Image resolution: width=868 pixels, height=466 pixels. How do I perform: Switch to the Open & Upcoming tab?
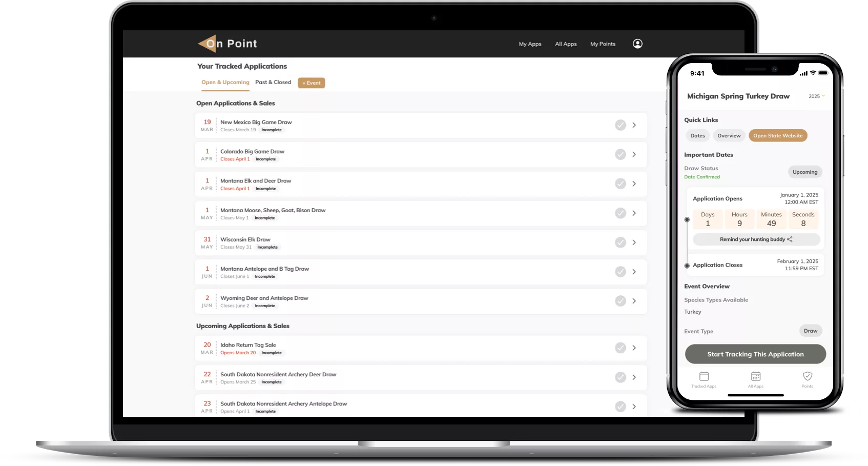(225, 82)
